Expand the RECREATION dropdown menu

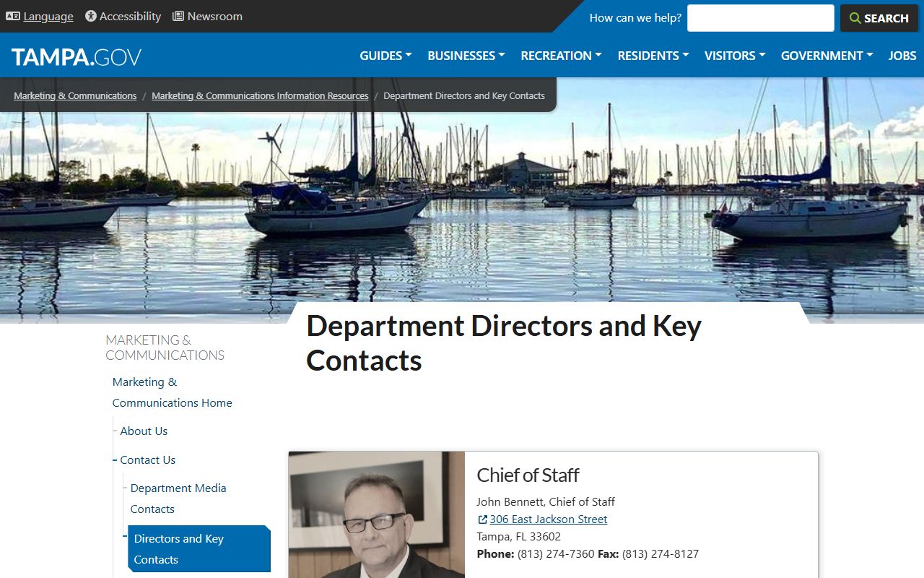pos(561,56)
